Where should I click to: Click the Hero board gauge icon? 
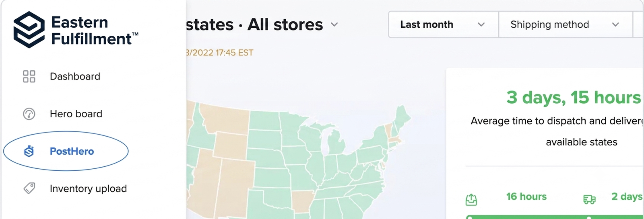29,114
